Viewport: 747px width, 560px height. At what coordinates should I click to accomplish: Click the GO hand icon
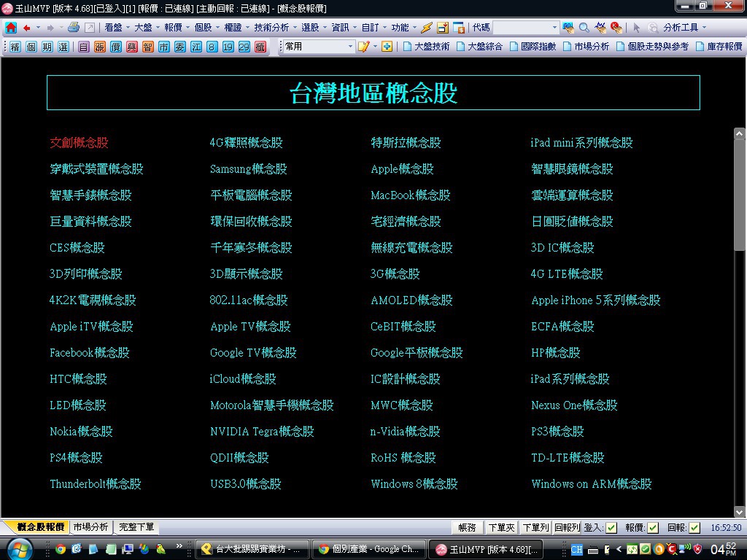point(568,28)
